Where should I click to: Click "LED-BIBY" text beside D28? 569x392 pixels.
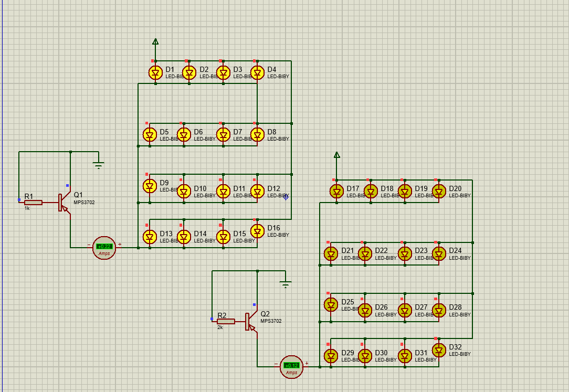click(x=460, y=314)
